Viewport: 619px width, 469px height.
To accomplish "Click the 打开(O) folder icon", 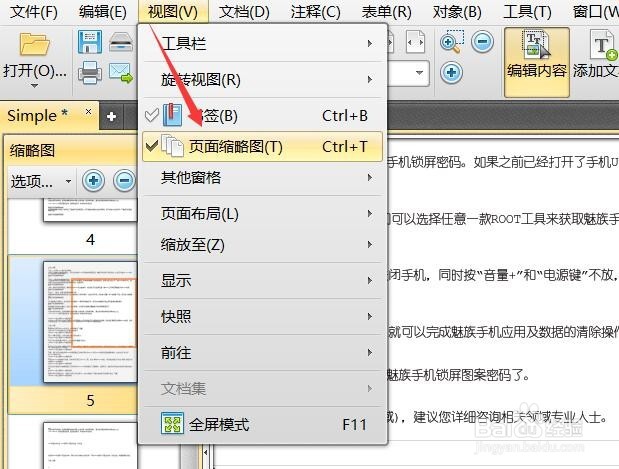I will 35,44.
